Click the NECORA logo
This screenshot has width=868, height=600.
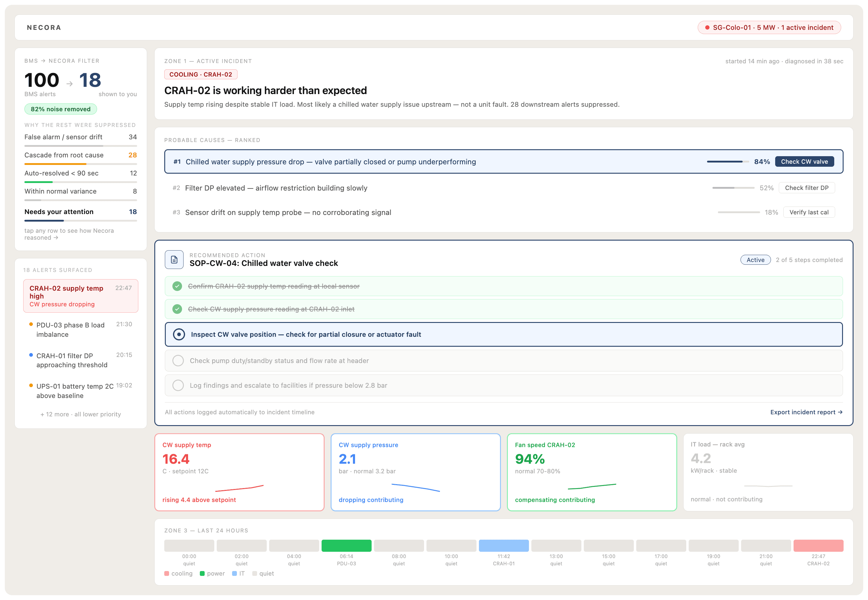[x=44, y=27]
